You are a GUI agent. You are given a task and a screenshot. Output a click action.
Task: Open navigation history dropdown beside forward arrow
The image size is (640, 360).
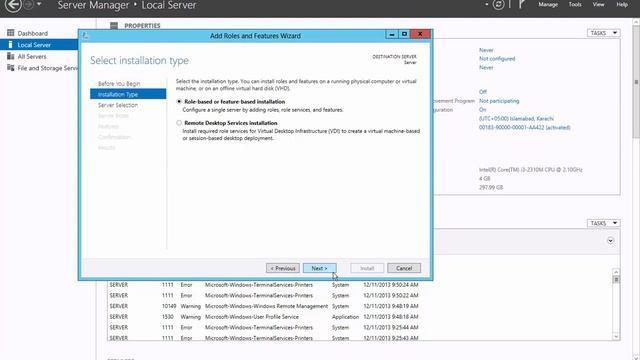(39, 4)
